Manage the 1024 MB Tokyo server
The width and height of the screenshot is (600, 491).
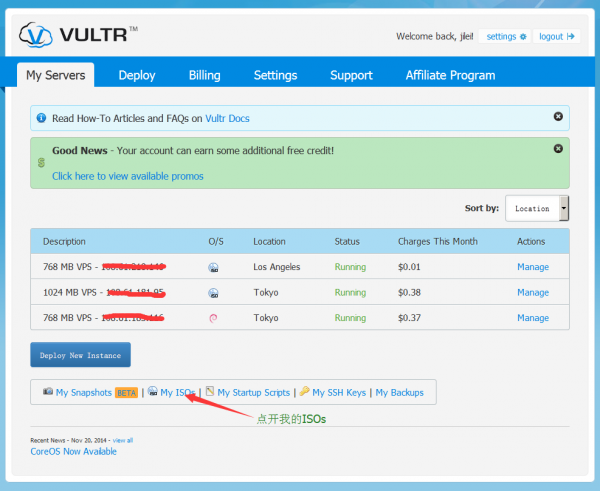[x=533, y=292]
